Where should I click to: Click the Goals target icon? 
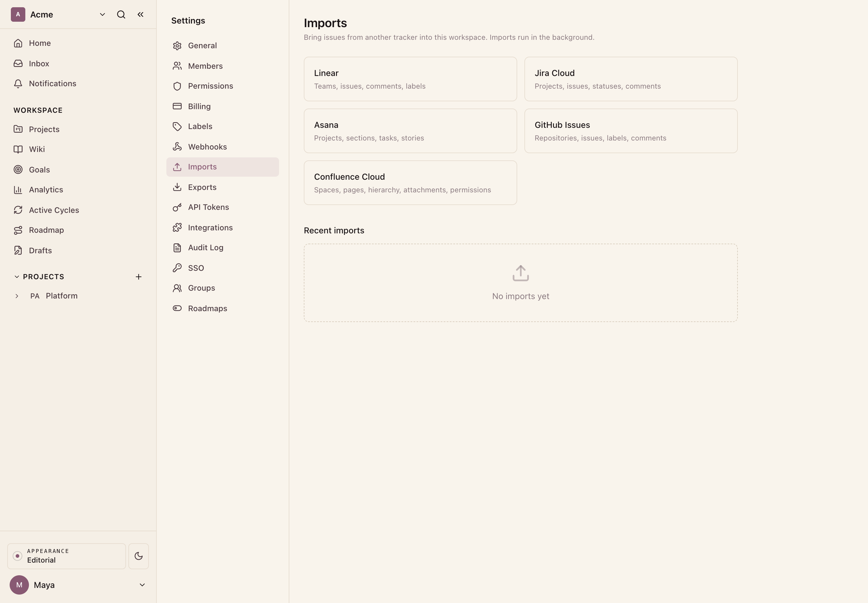click(x=18, y=170)
